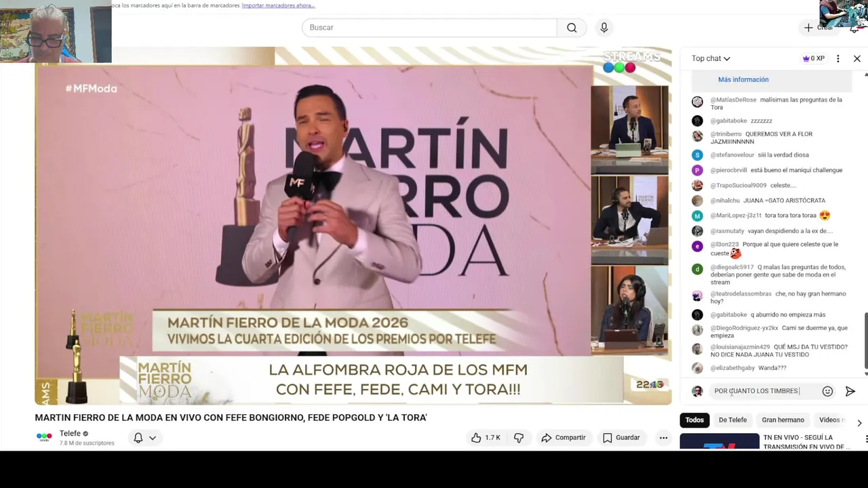This screenshot has width=868, height=488.
Task: Activate voice search microphone
Action: pos(604,28)
